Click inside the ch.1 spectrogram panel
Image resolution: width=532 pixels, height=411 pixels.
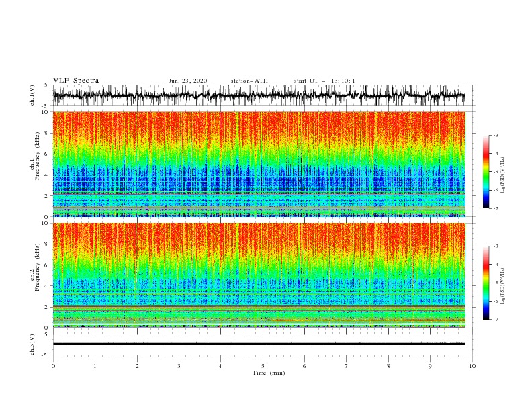pyautogui.click(x=259, y=164)
